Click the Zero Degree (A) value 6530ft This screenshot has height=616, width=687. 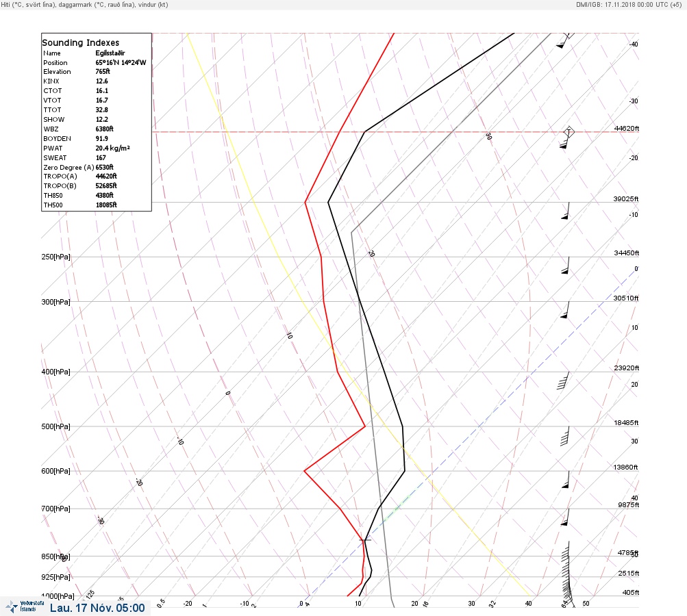click(x=105, y=167)
